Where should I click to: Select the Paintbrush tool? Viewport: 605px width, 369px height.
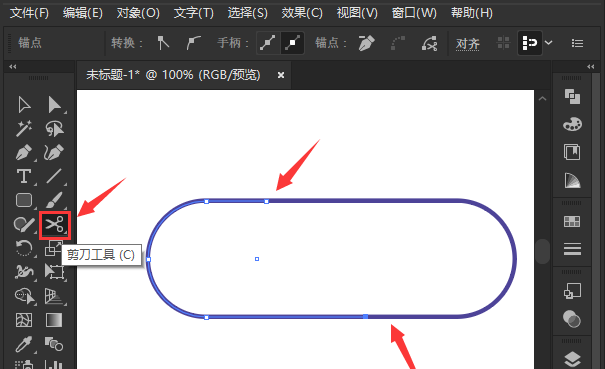pyautogui.click(x=54, y=200)
